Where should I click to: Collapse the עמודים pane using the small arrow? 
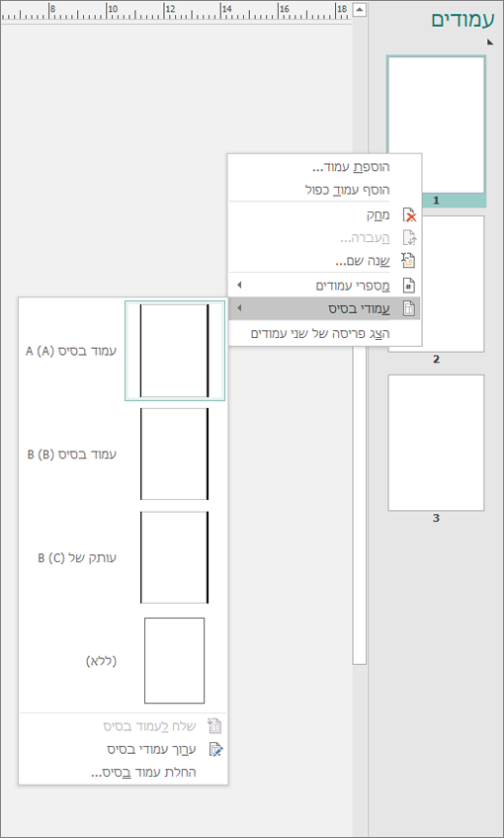490,42
